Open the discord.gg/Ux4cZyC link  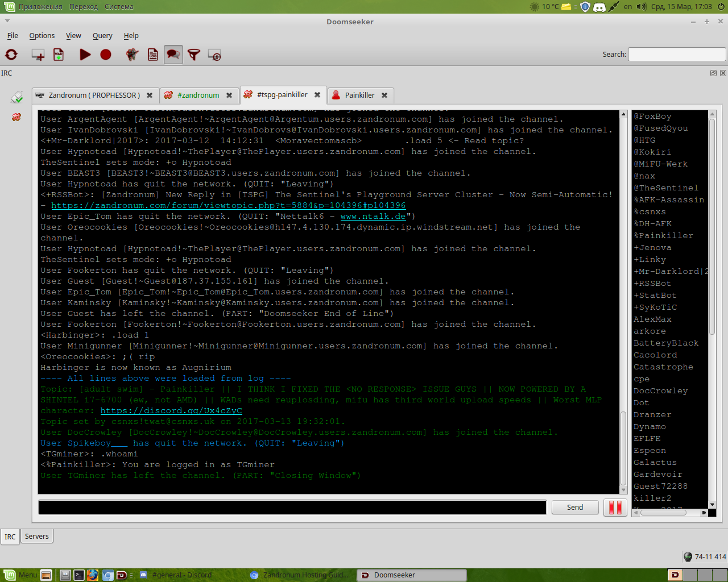(171, 410)
